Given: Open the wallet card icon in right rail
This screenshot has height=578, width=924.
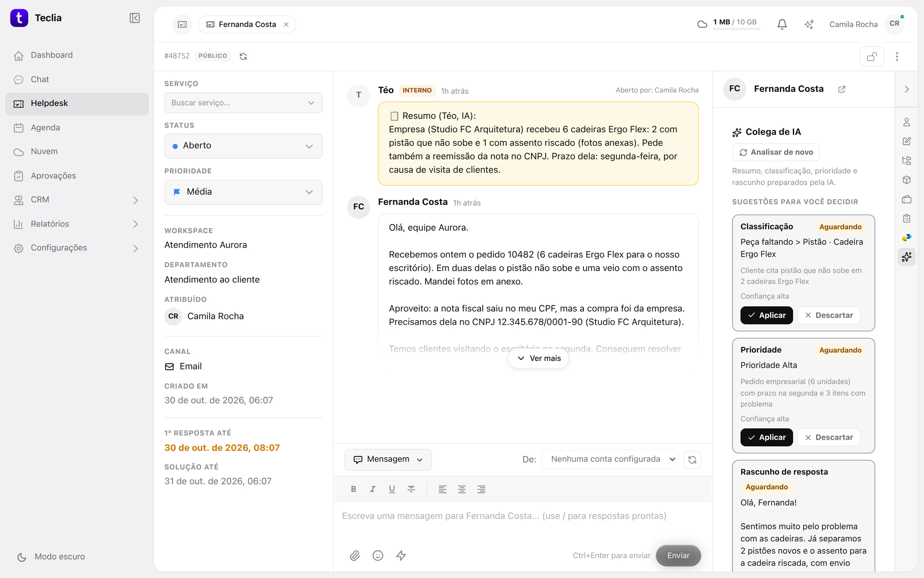Looking at the screenshot, I should (906, 199).
